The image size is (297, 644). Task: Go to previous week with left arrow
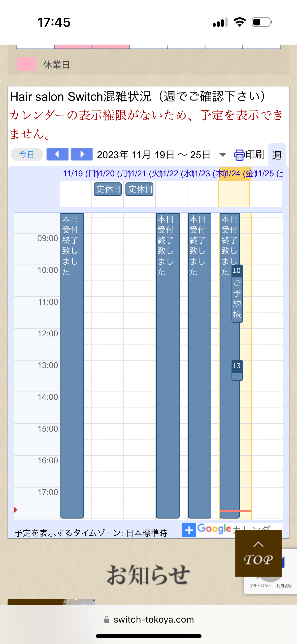[57, 154]
